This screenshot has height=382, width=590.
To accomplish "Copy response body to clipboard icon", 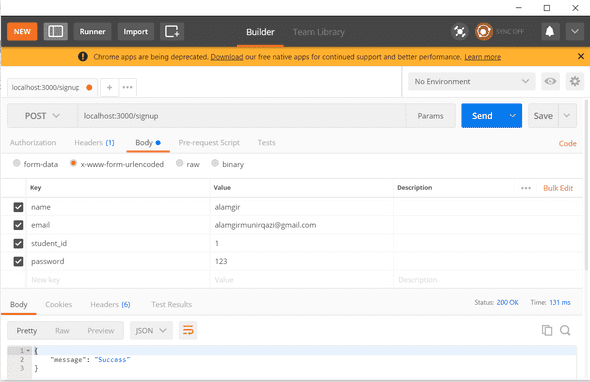I will (x=547, y=330).
